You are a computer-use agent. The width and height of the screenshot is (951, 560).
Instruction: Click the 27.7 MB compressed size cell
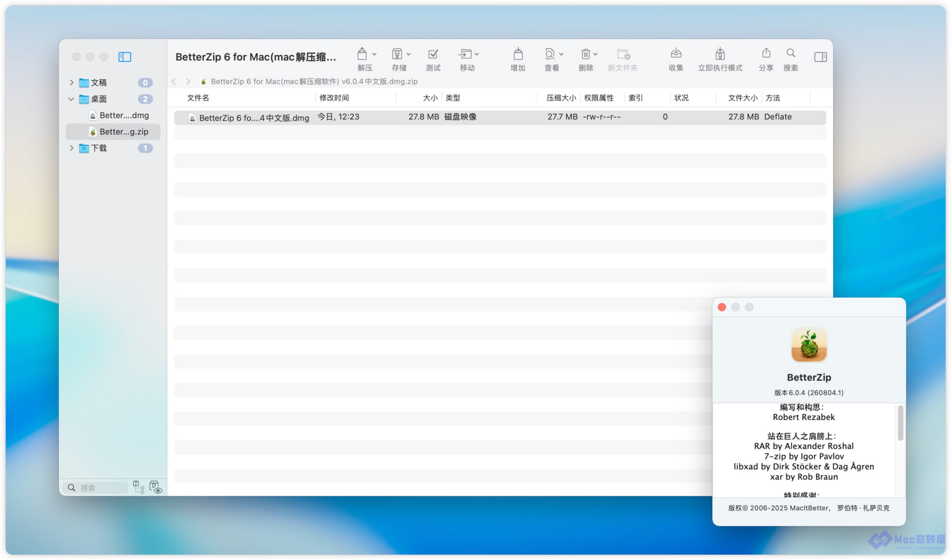[x=562, y=117]
